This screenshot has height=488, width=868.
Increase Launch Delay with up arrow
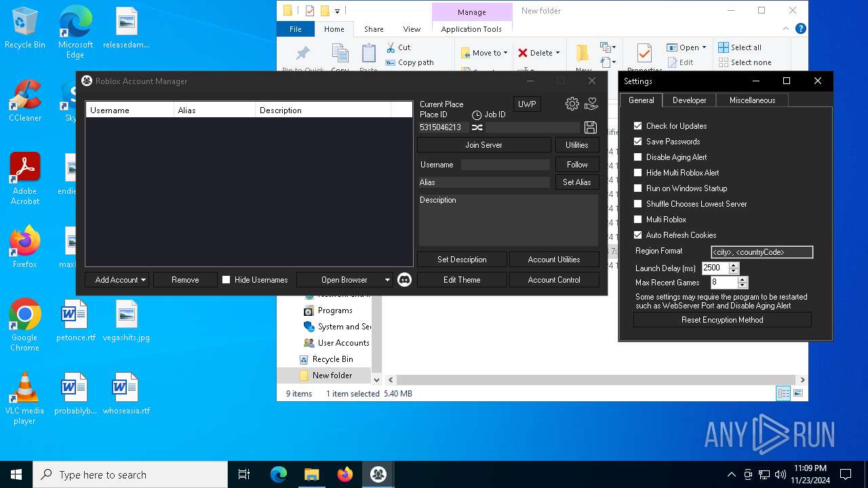point(733,266)
